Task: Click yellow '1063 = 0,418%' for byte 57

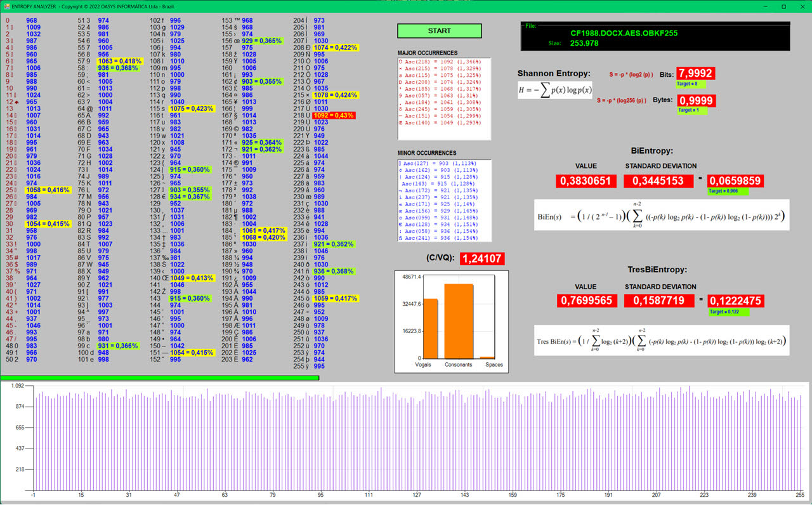Action: click(119, 61)
